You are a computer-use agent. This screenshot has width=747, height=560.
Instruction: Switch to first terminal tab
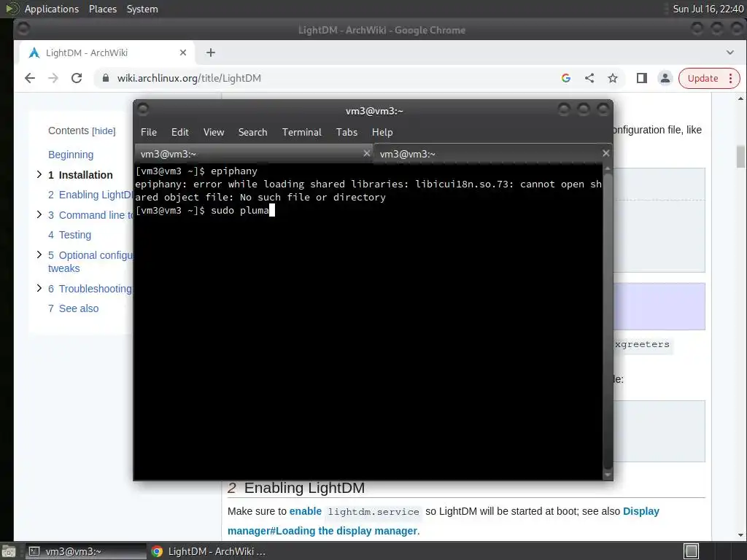[x=253, y=154]
